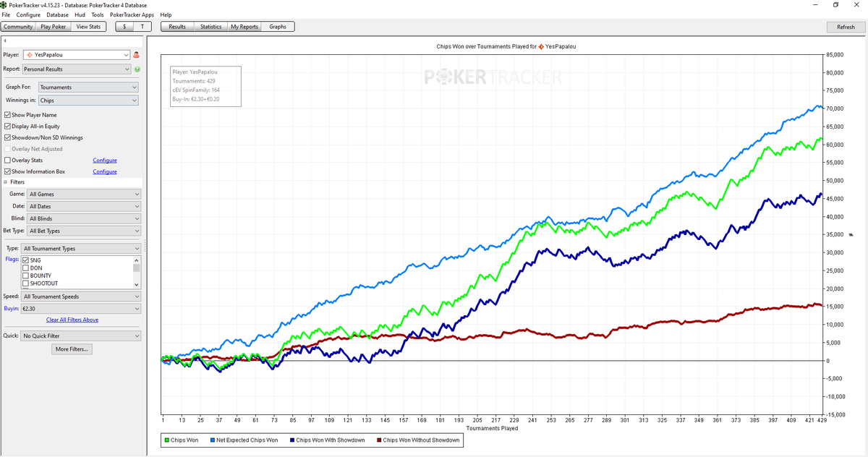Disable Display All-in Equity checkbox
868x457 pixels.
click(x=7, y=127)
